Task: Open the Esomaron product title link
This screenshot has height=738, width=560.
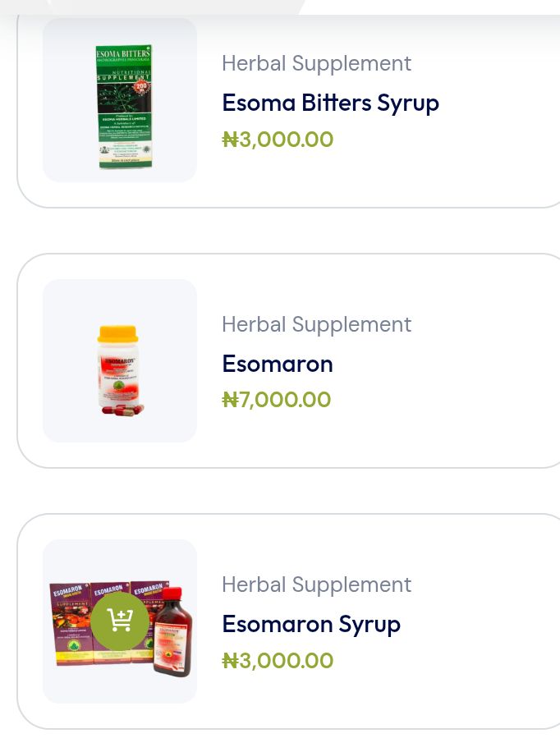Action: click(278, 364)
